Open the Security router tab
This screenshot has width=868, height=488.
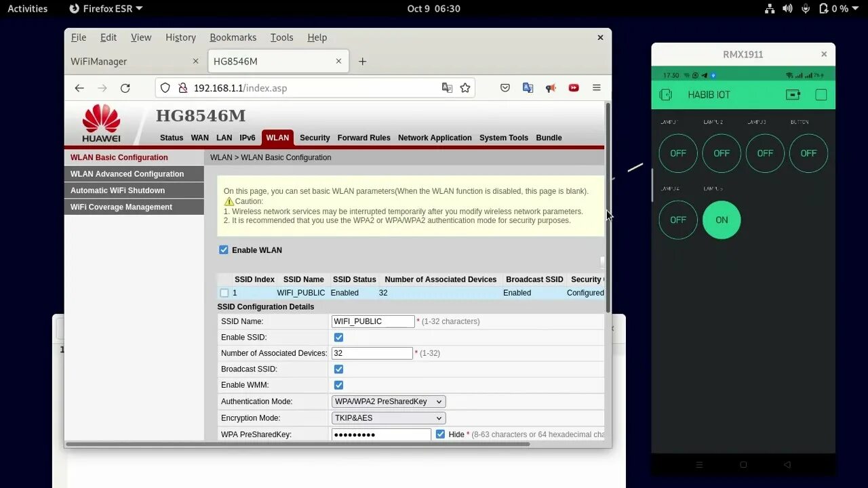315,138
